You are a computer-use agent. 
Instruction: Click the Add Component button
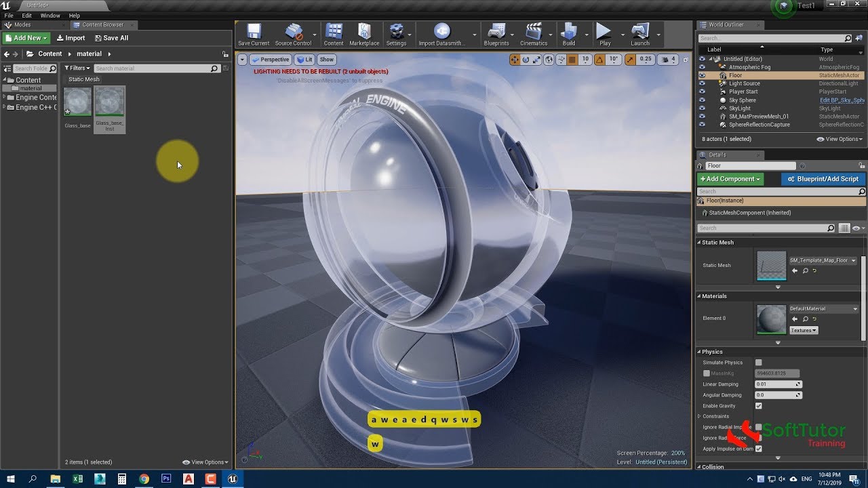coord(730,179)
